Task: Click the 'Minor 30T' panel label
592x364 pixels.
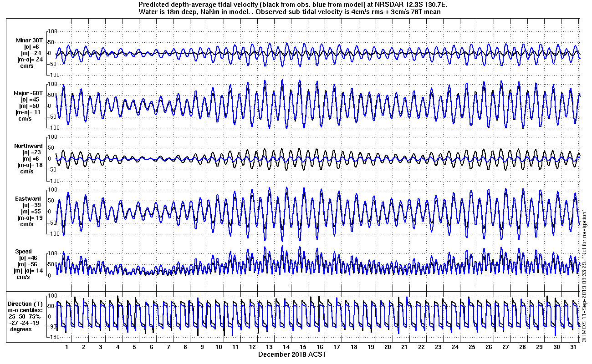Action: click(x=29, y=40)
